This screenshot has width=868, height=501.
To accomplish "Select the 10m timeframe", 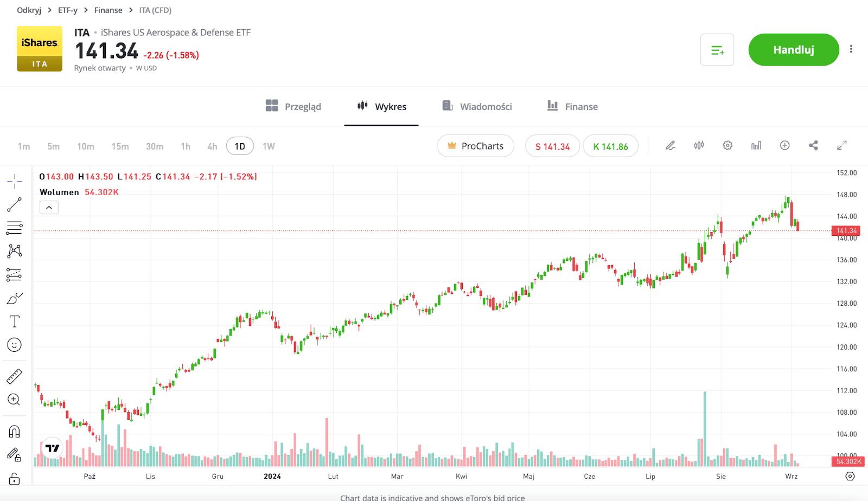I will pyautogui.click(x=86, y=146).
